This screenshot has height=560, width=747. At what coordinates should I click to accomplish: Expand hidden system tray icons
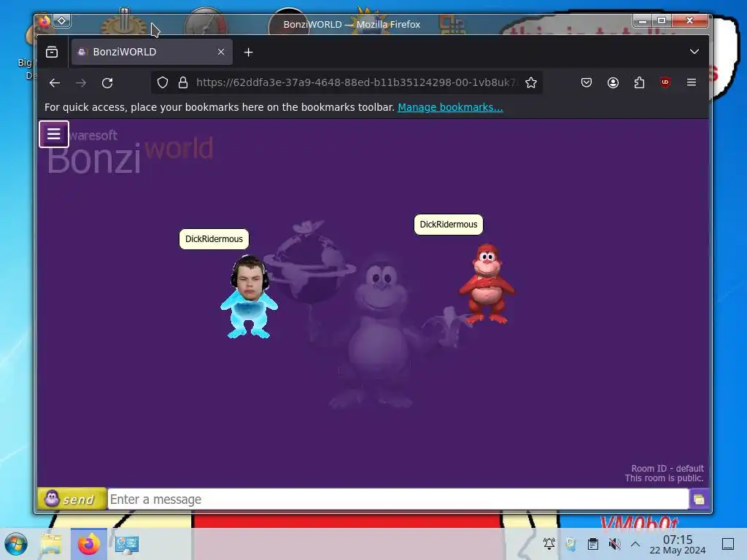[x=635, y=544]
